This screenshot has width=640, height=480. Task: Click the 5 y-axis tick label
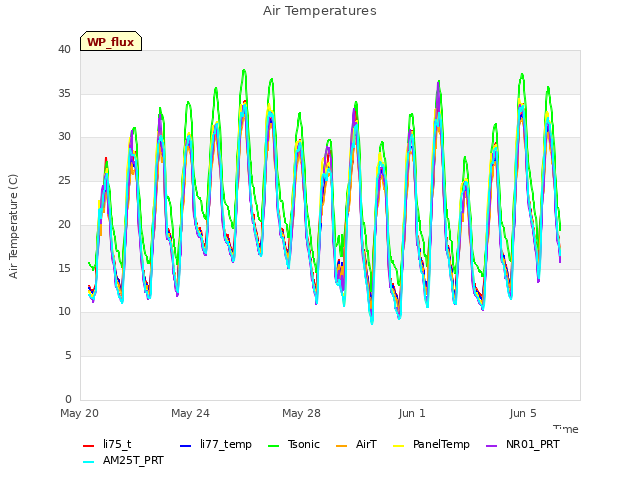tap(68, 356)
